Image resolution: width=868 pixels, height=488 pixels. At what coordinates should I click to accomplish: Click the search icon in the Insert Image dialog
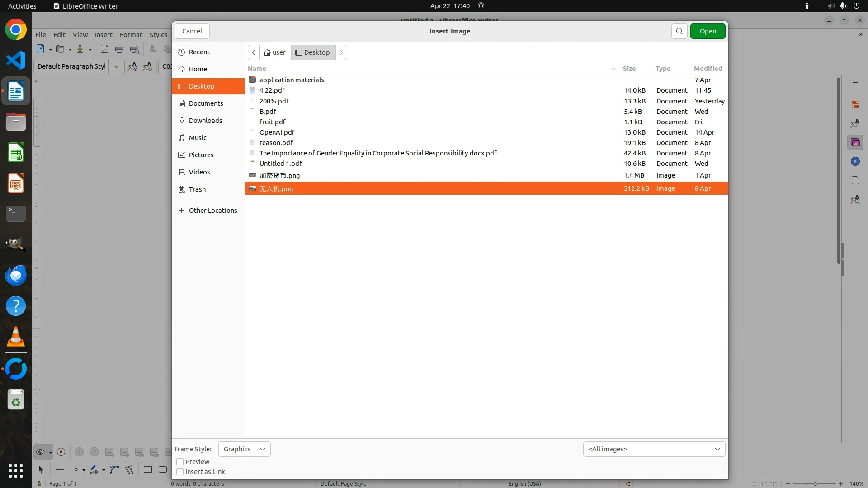click(x=679, y=31)
